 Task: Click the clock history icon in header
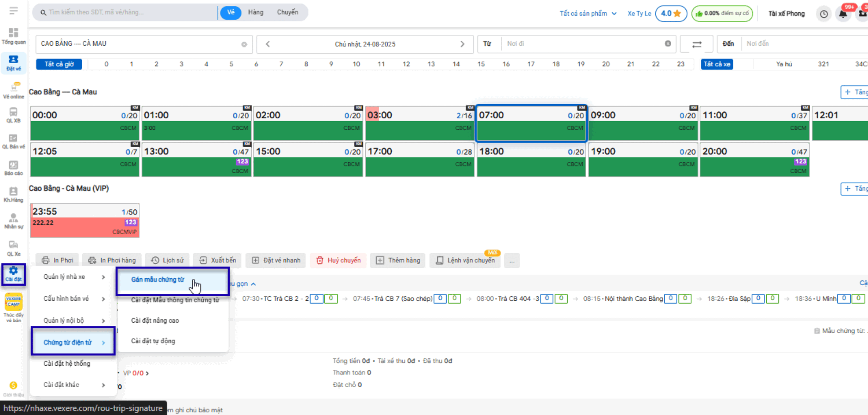(x=824, y=14)
